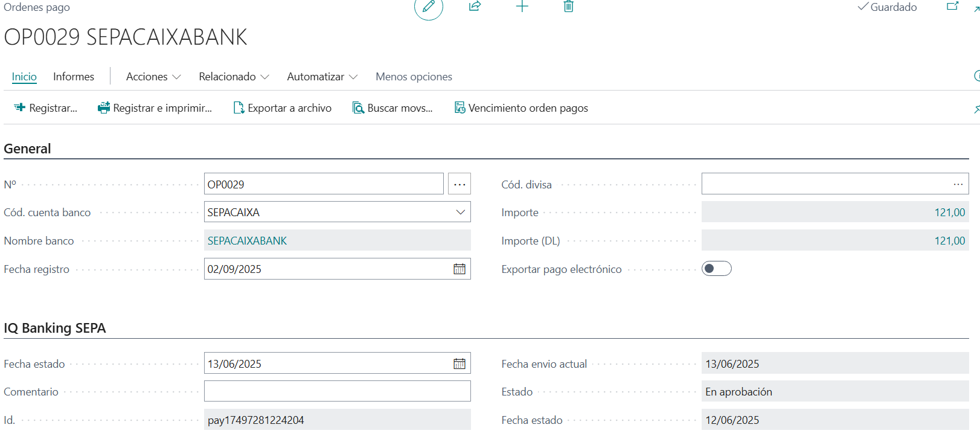Switch to the Informes tab
980x442 pixels.
pyautogui.click(x=74, y=77)
